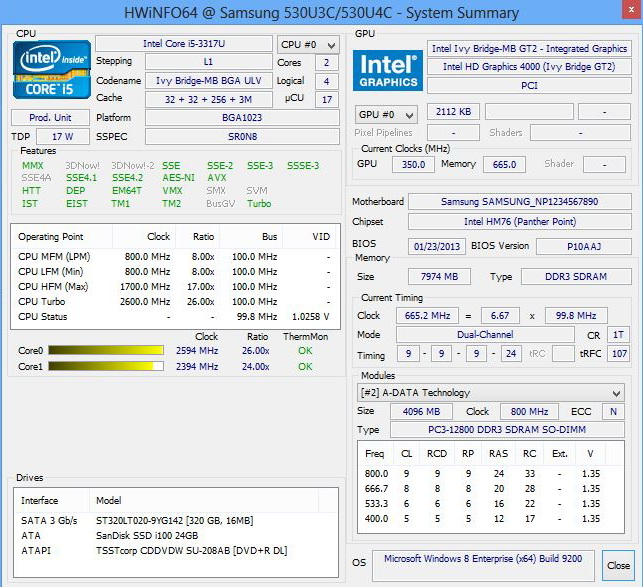
Task: Click the Intel HD Graphics 4000 field
Action: 529,66
